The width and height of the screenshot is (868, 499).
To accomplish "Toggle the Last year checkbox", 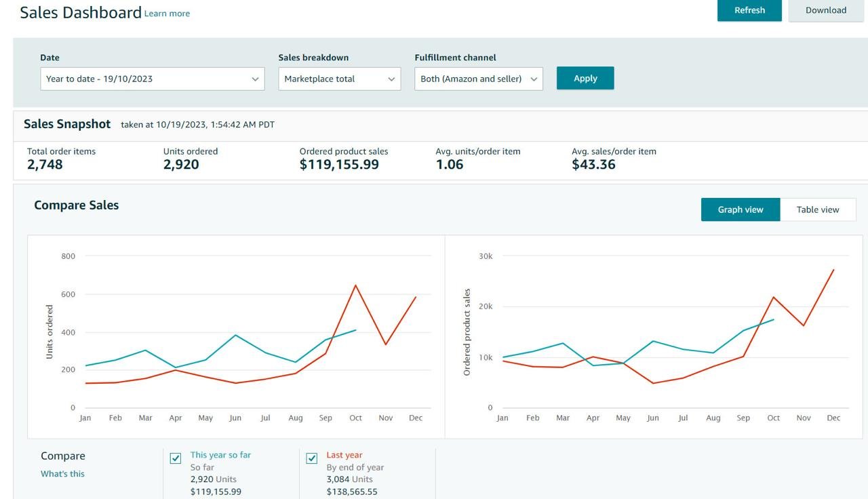I will pos(312,458).
